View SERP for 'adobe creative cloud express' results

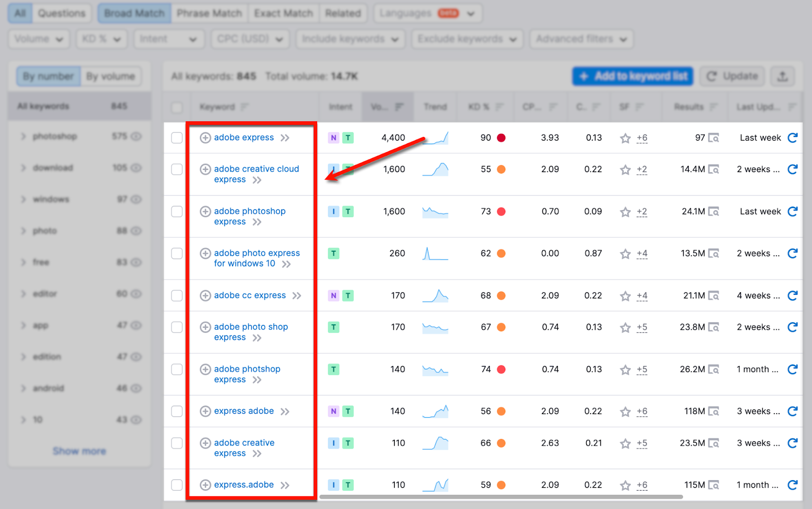(x=714, y=169)
